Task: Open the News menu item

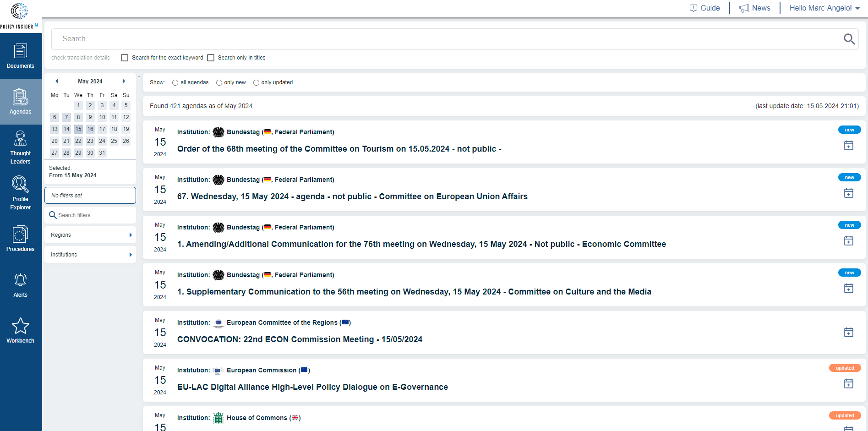Action: coord(755,8)
